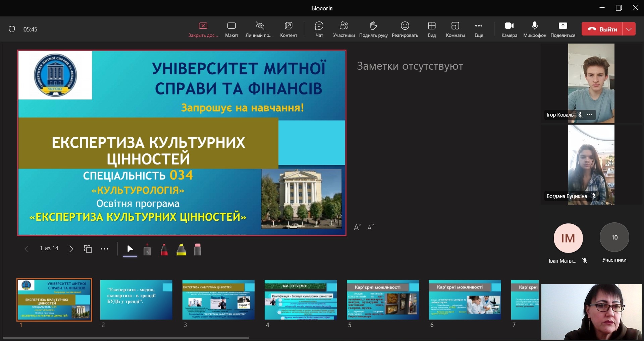Open the 10 Участники overflow circle
Screen dimensions: 644x341
tap(614, 237)
